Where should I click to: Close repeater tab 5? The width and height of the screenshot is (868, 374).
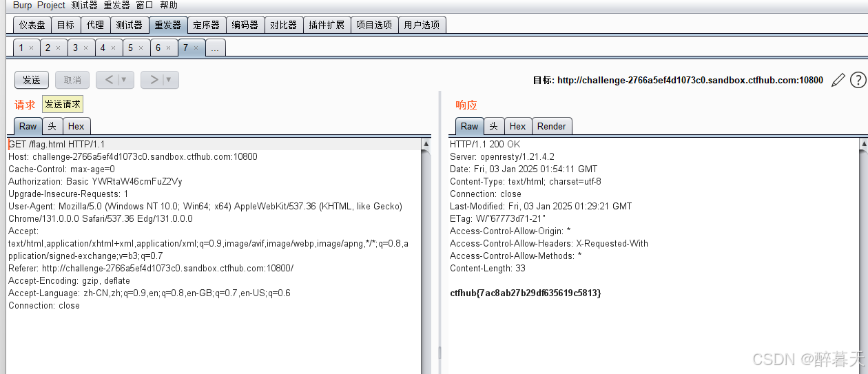[141, 48]
